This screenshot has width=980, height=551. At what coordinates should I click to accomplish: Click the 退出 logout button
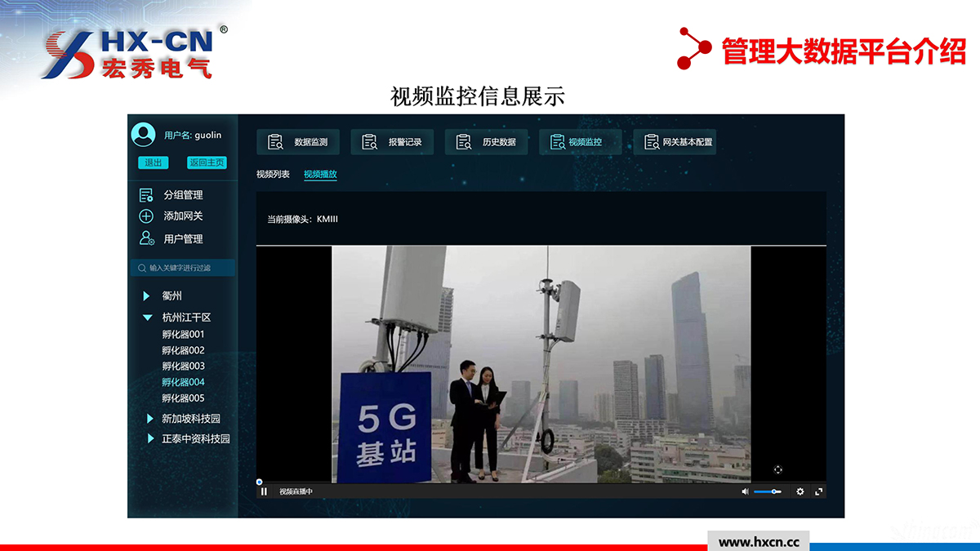(153, 162)
